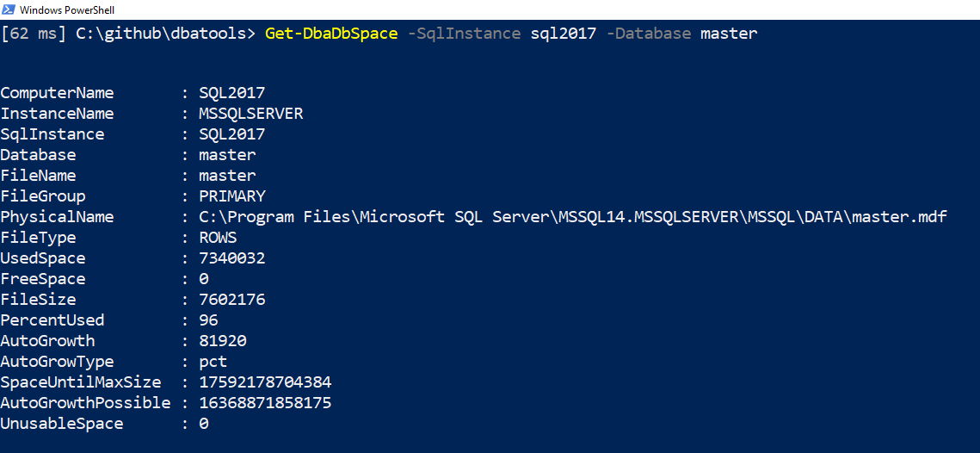Image resolution: width=980 pixels, height=453 pixels.
Task: Click the Windows PowerShell window title
Action: 66,10
